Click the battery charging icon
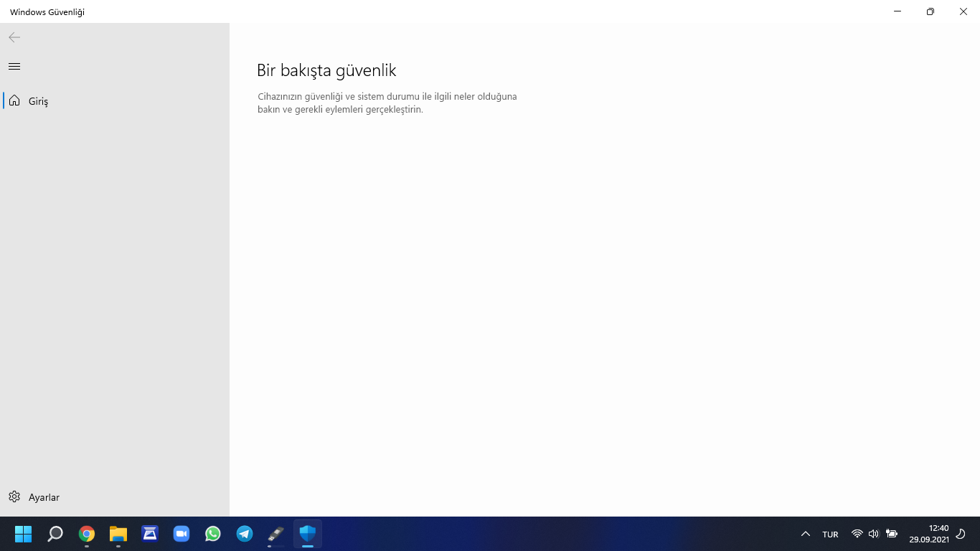Viewport: 980px width, 551px height. pos(892,534)
